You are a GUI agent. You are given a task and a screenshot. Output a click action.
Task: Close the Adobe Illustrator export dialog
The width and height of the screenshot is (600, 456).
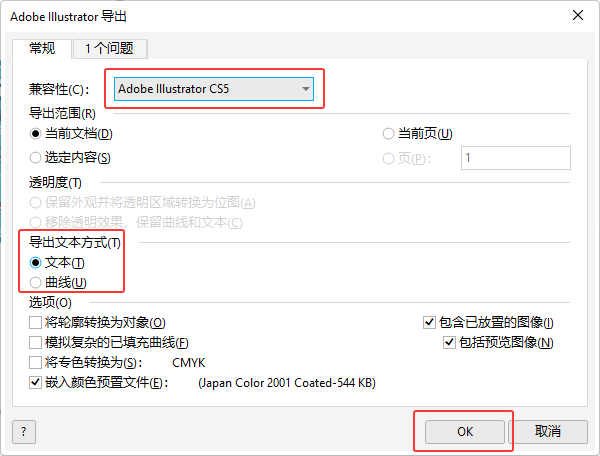pyautogui.click(x=578, y=15)
